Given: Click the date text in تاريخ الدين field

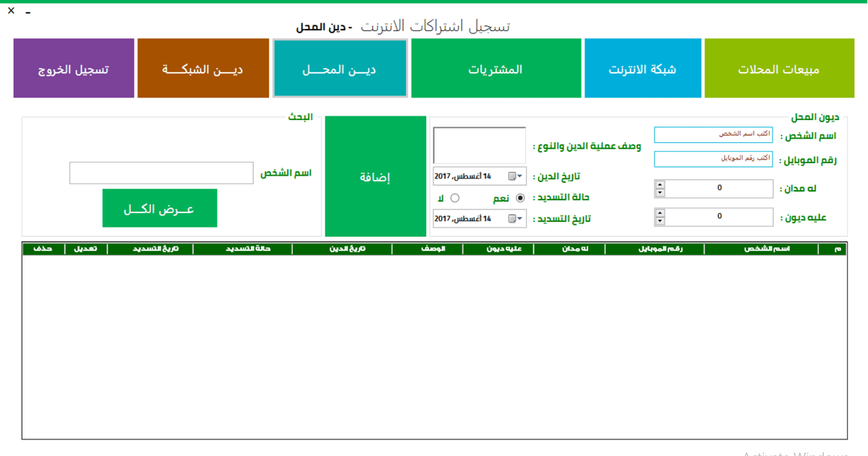Looking at the screenshot, I should point(463,176).
